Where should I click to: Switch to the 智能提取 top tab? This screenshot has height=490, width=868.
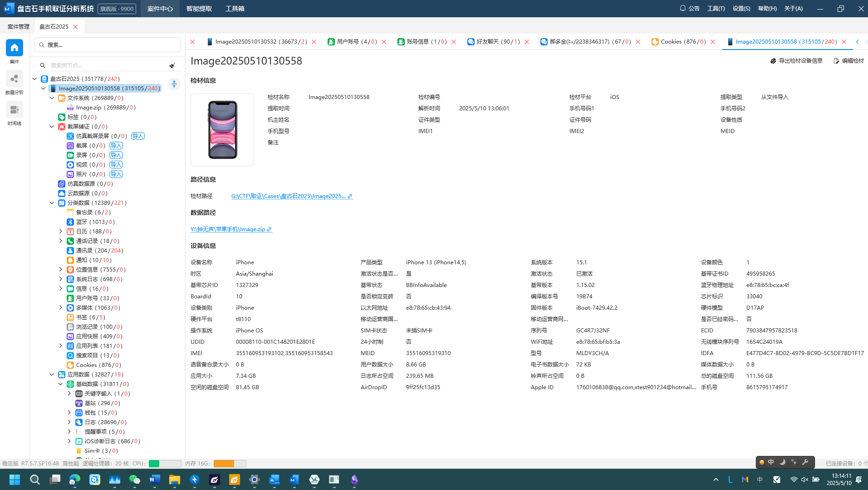coord(199,9)
